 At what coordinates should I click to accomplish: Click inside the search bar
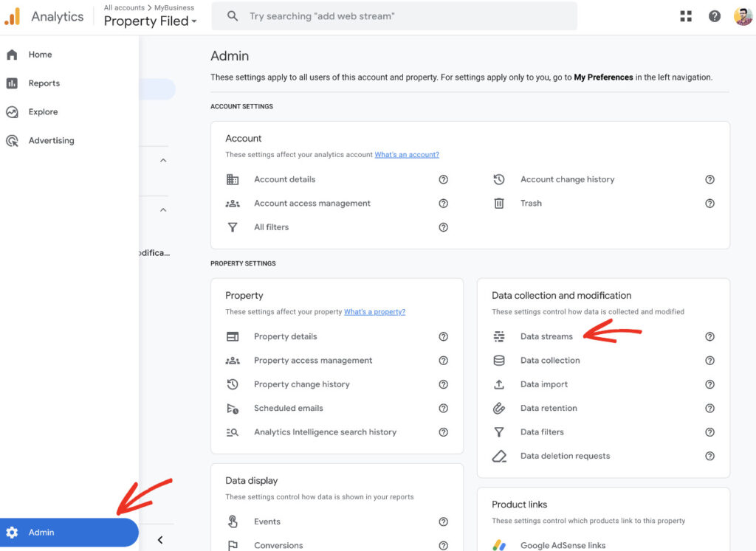pyautogui.click(x=394, y=15)
